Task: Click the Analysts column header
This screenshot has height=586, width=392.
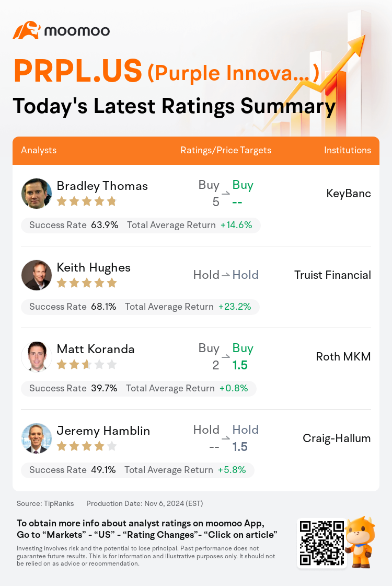Action: (x=39, y=150)
